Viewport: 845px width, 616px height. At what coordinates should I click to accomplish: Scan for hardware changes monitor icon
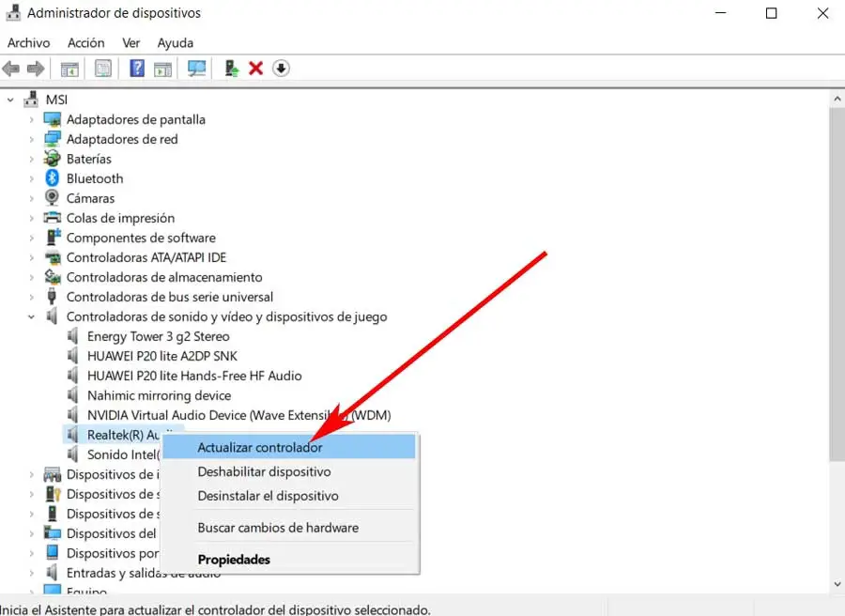(x=197, y=69)
